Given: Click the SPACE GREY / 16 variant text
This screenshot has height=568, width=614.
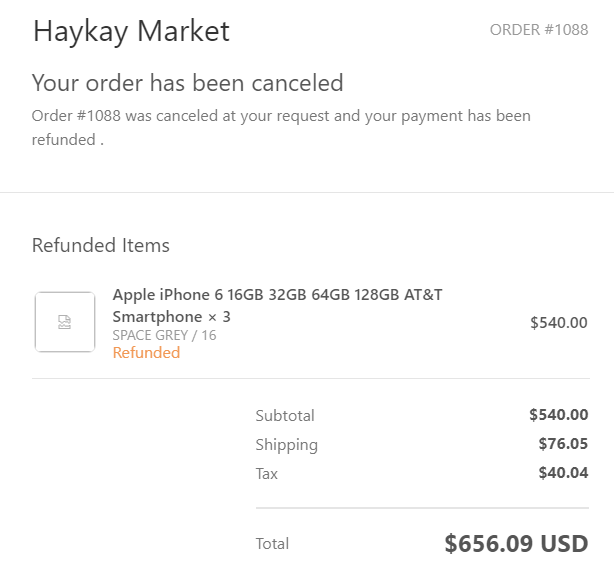Looking at the screenshot, I should tap(164, 335).
